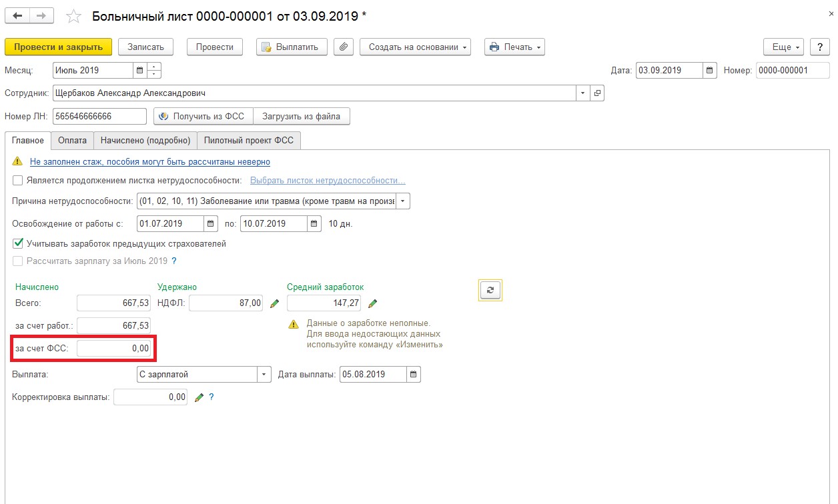Click the paperclip attachments icon
838x504 pixels.
click(343, 47)
